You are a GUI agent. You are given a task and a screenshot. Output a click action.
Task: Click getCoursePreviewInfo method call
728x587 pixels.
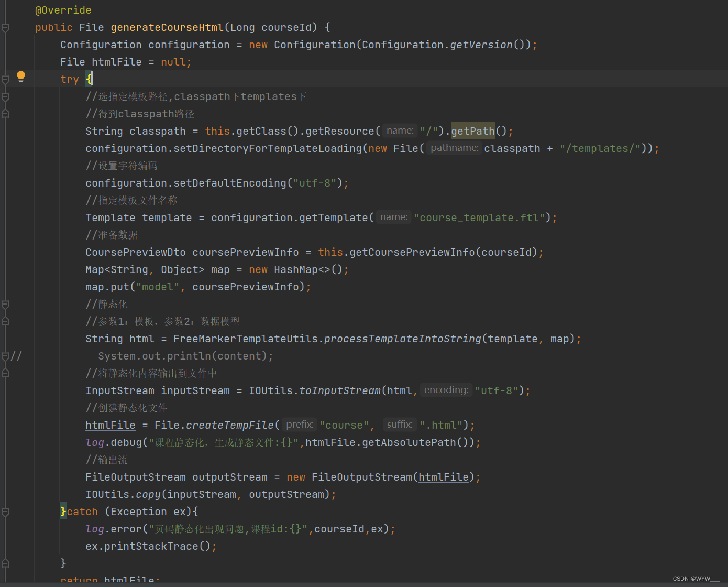pyautogui.click(x=412, y=252)
